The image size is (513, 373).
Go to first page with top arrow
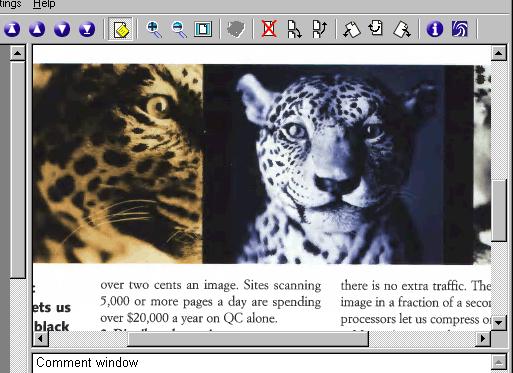coord(12,29)
